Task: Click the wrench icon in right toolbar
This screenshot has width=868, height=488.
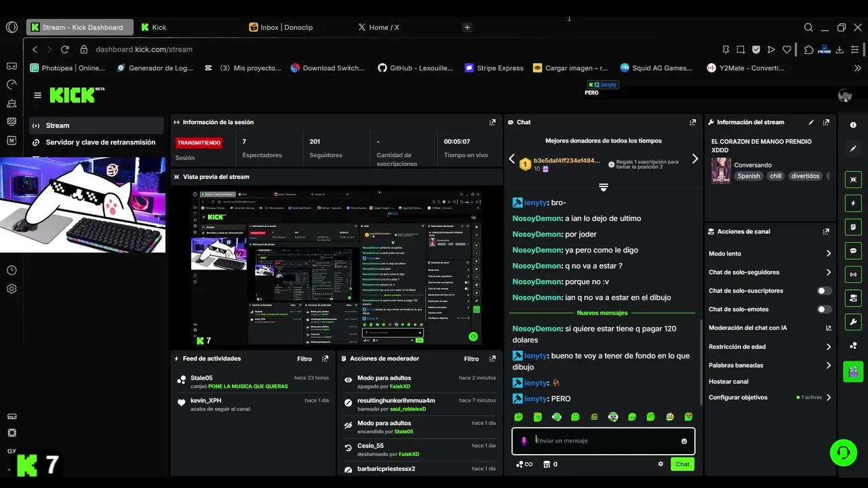Action: point(853,321)
